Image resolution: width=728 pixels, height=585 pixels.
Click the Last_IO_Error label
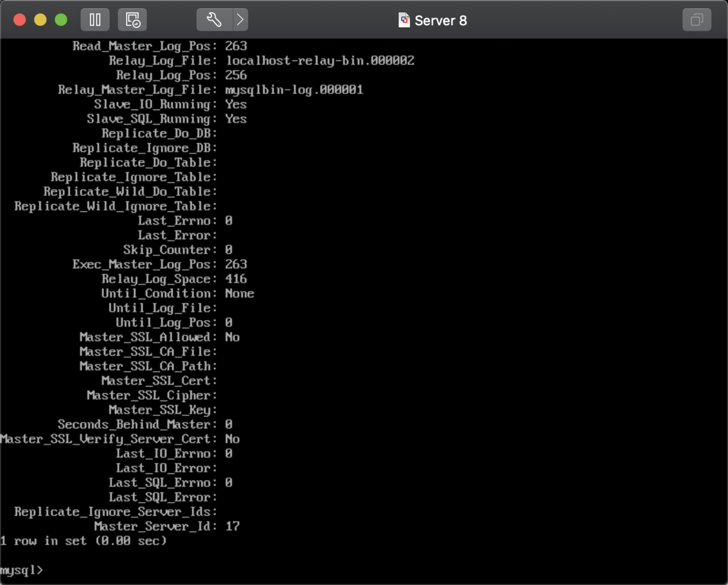pos(166,468)
